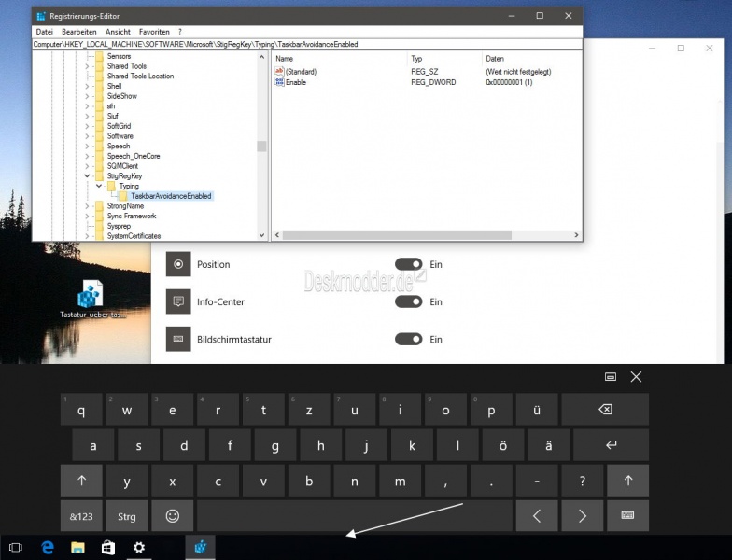Open keyboard layout switcher icon
732x560 pixels.
[627, 515]
